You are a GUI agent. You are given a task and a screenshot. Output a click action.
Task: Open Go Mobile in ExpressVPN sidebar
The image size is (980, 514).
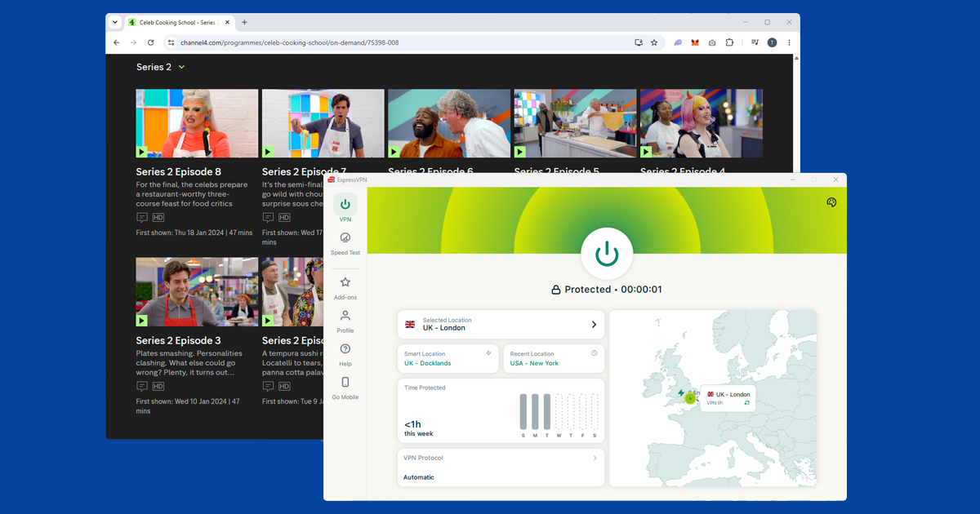coord(345,388)
